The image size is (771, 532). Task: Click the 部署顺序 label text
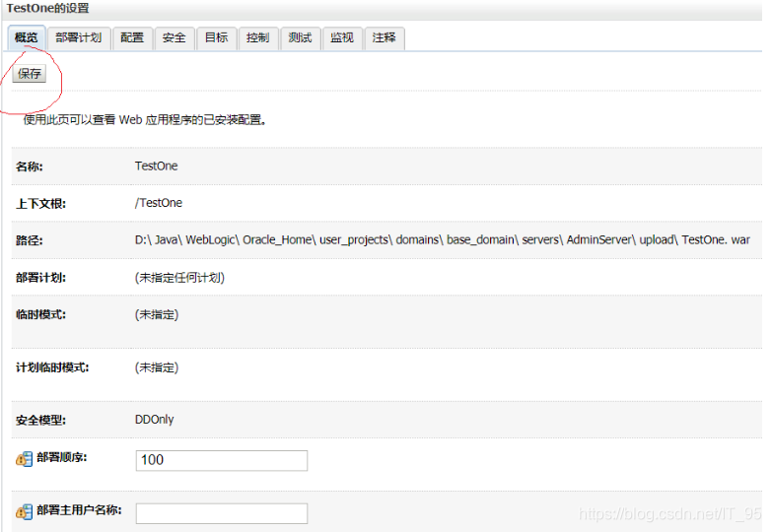(x=61, y=457)
